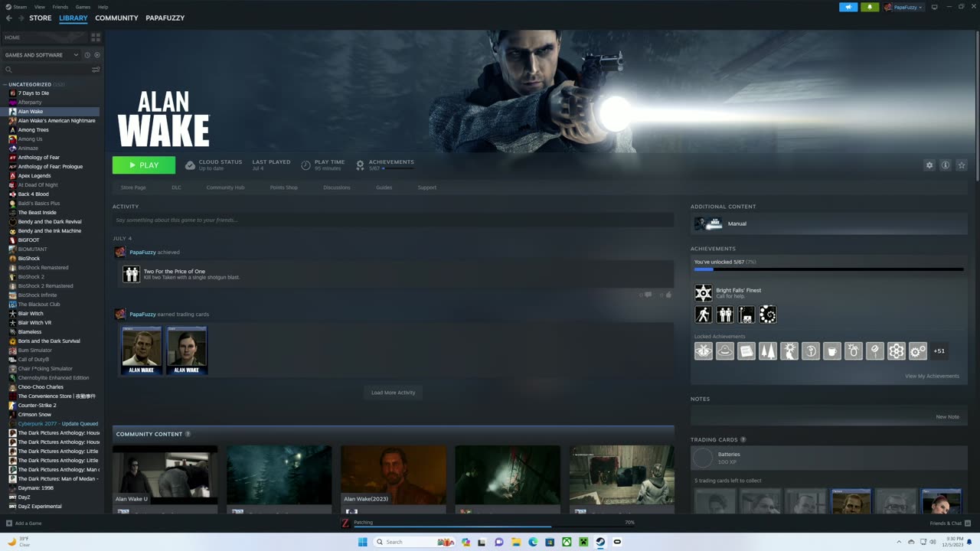Open Bright Falls' Finest achievement icon

click(703, 292)
